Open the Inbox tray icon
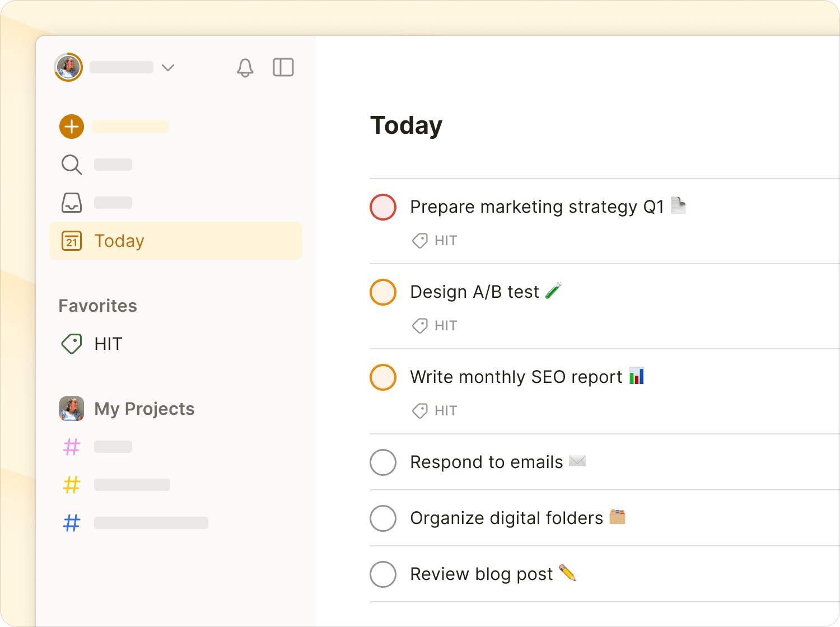 coord(72,203)
